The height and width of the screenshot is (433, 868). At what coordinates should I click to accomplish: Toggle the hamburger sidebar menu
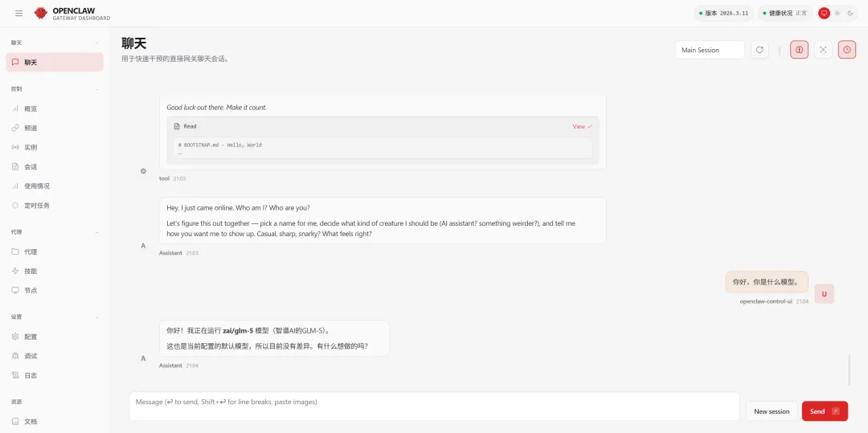click(19, 13)
